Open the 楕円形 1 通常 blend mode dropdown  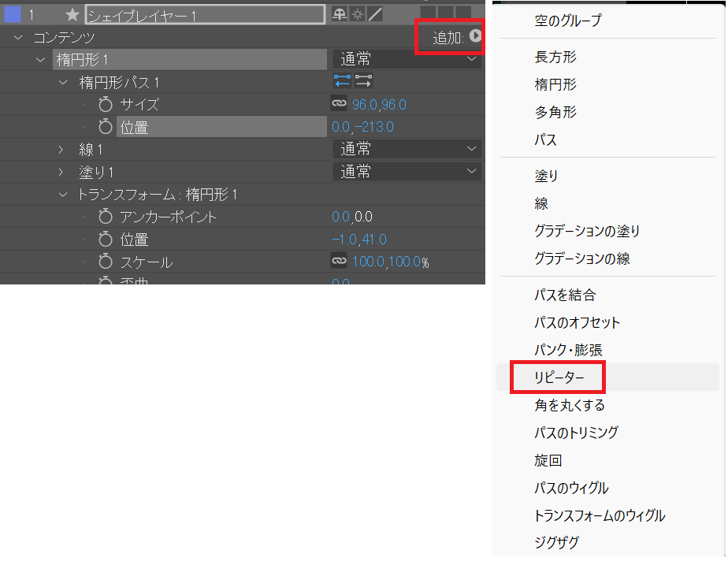[x=407, y=59]
